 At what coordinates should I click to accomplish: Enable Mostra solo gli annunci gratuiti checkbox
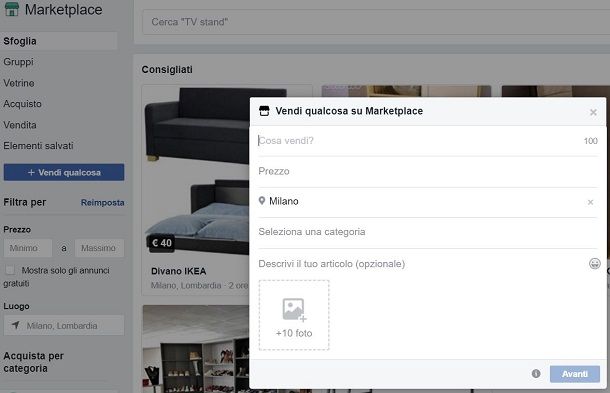click(10, 270)
